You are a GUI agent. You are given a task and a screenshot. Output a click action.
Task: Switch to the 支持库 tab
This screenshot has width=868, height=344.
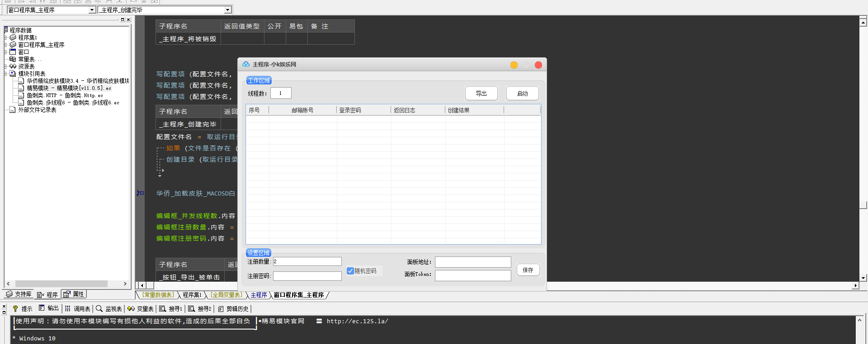point(19,294)
